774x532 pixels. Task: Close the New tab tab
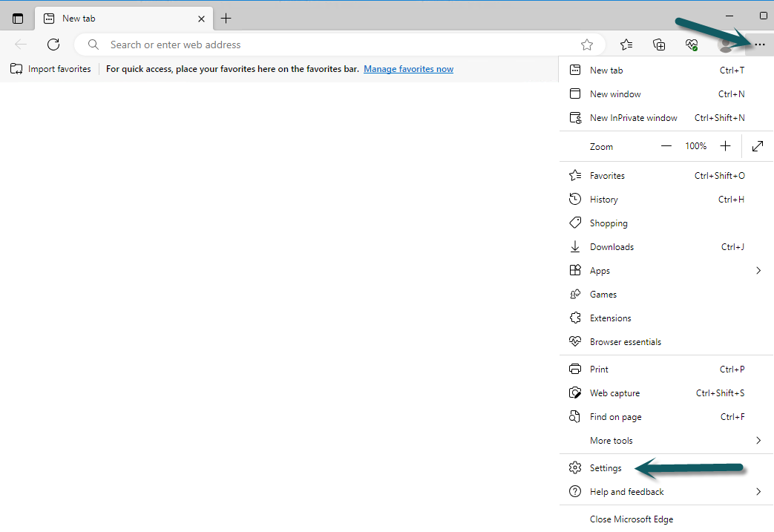coord(201,19)
